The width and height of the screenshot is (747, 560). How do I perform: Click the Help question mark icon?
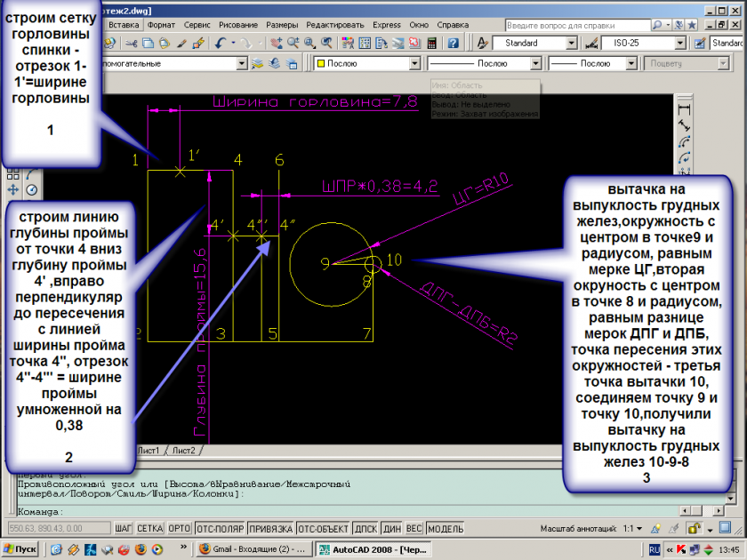[454, 43]
